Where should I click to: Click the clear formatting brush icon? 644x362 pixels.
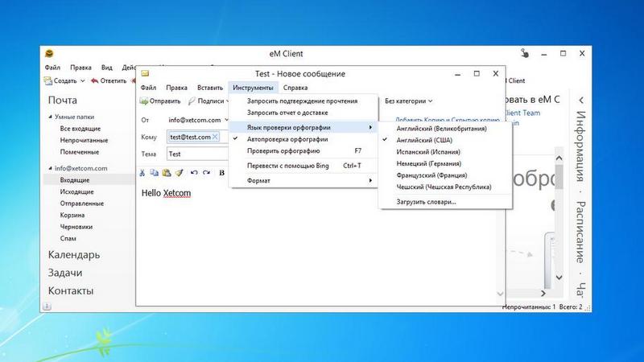[x=179, y=173]
